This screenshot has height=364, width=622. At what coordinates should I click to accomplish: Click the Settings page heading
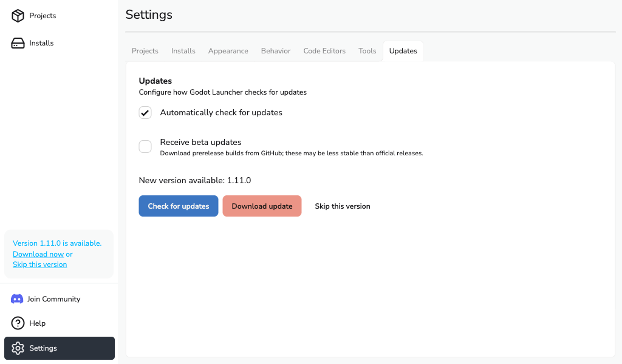pyautogui.click(x=149, y=15)
